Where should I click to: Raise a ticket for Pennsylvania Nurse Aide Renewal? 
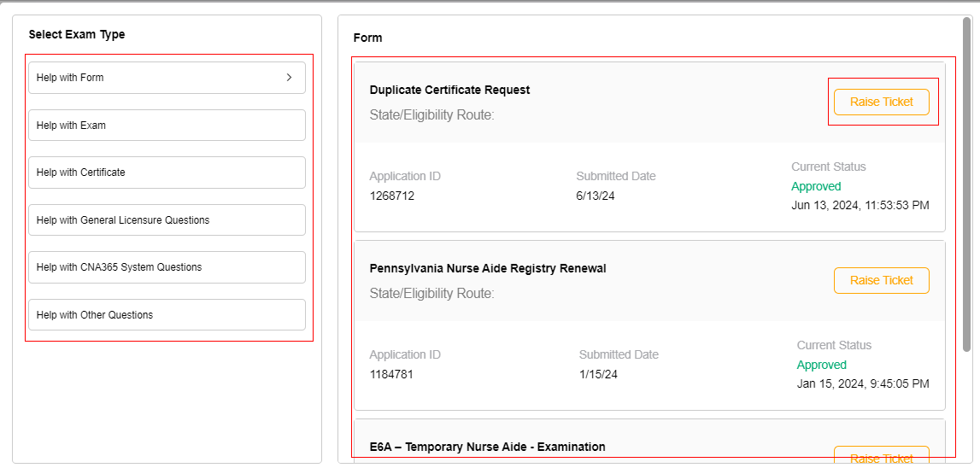(x=881, y=280)
